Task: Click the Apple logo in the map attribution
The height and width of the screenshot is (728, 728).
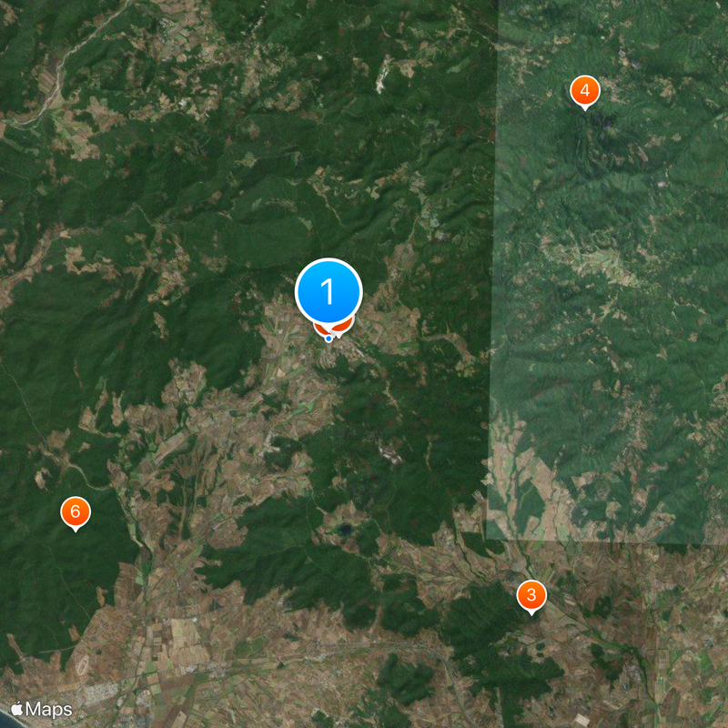Action: (16, 709)
